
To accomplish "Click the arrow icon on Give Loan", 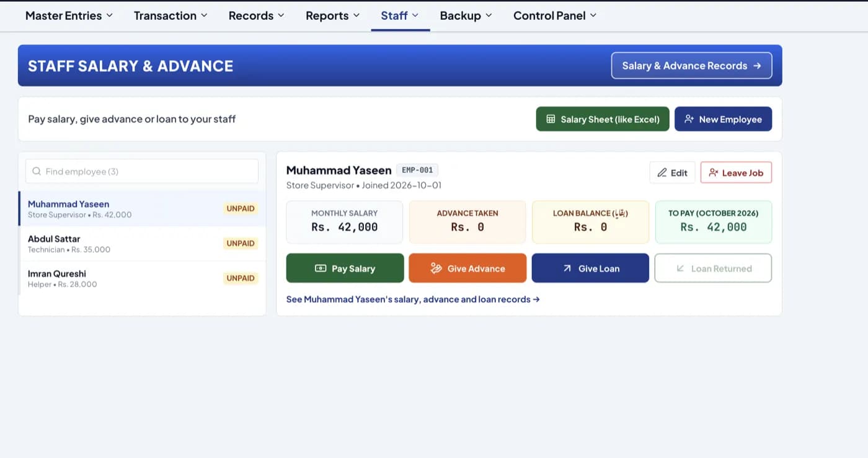I will pos(567,268).
